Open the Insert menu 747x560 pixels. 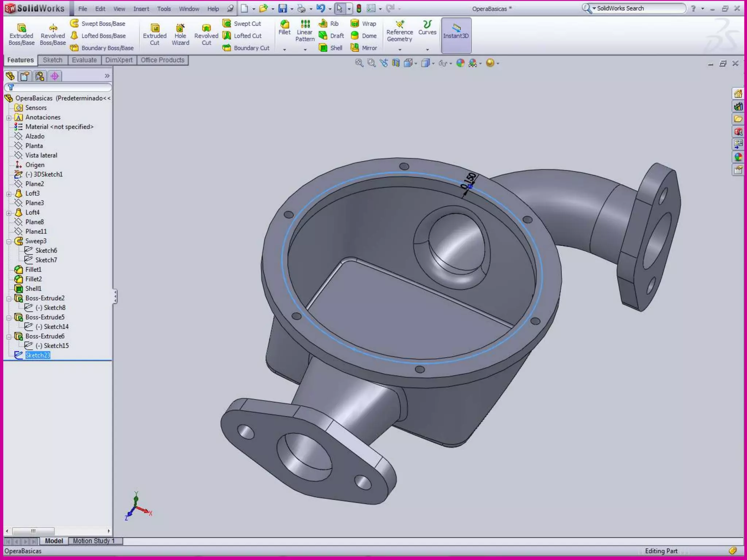coord(141,9)
